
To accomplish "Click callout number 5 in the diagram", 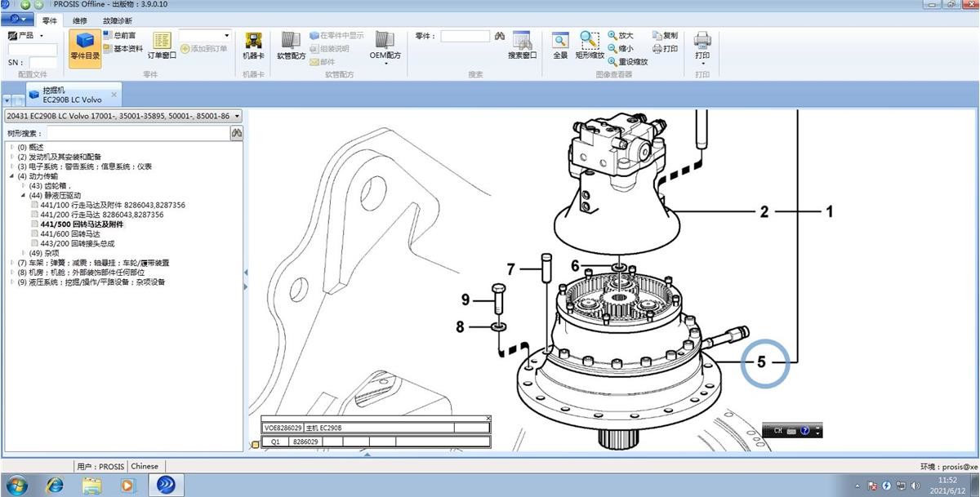I will pyautogui.click(x=761, y=361).
